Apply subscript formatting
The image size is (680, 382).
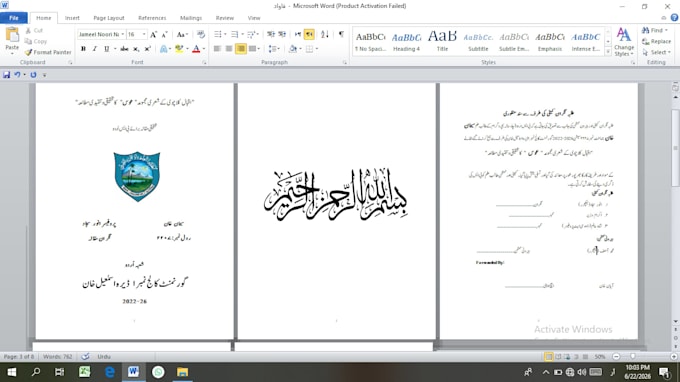(136, 49)
